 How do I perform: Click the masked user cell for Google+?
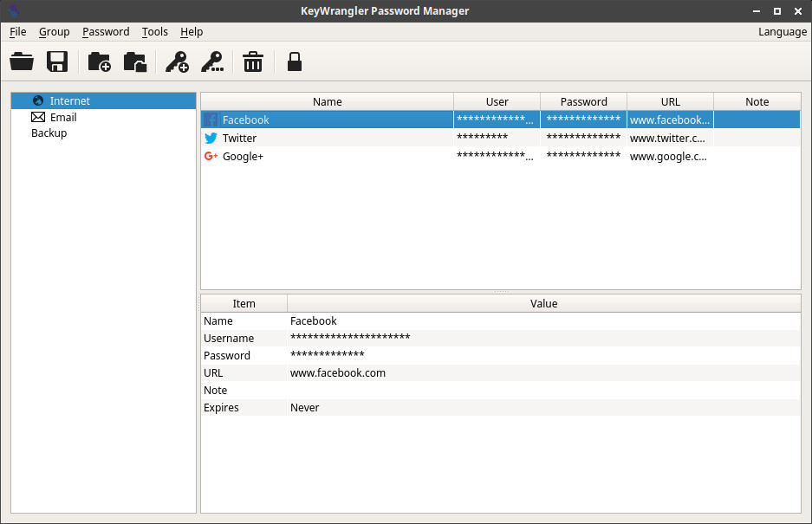pos(497,157)
